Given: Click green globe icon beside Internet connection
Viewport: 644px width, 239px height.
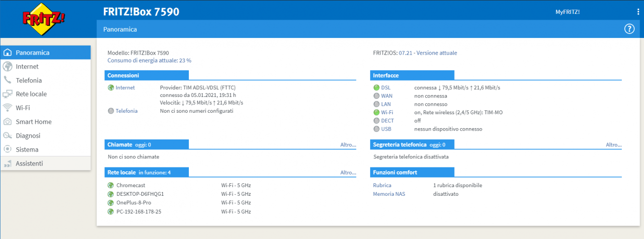Looking at the screenshot, I should 111,88.
